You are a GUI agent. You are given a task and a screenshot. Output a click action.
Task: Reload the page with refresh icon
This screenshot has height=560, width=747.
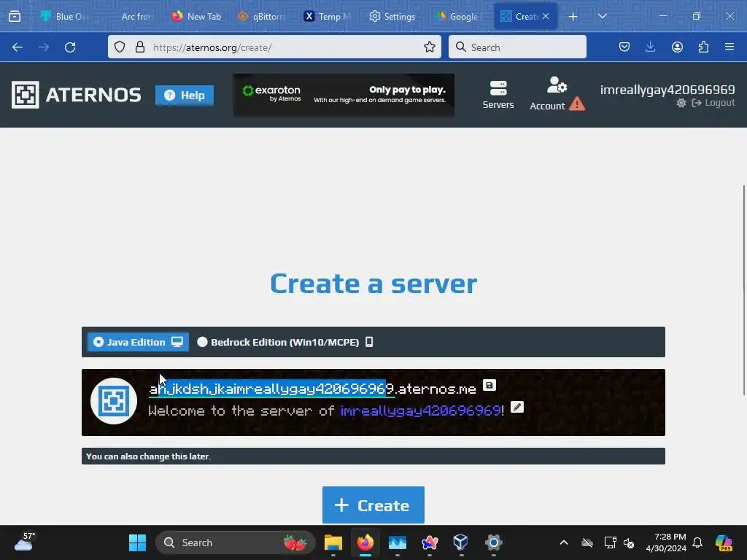pyautogui.click(x=70, y=47)
